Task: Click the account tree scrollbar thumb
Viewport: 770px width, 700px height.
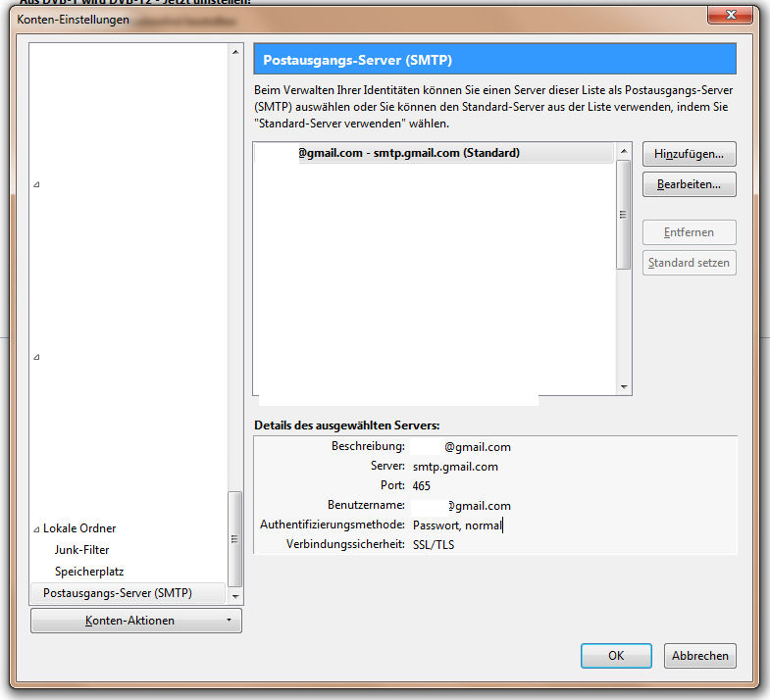Action: [x=235, y=539]
